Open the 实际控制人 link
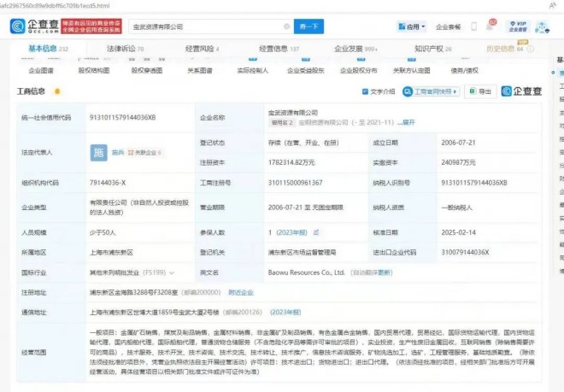 (252, 71)
